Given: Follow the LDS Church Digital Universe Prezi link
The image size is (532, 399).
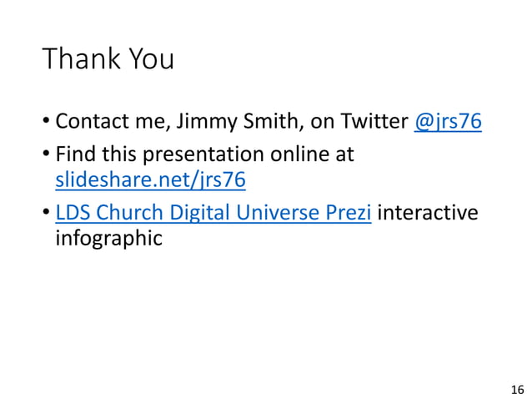Looking at the screenshot, I should 214,215.
